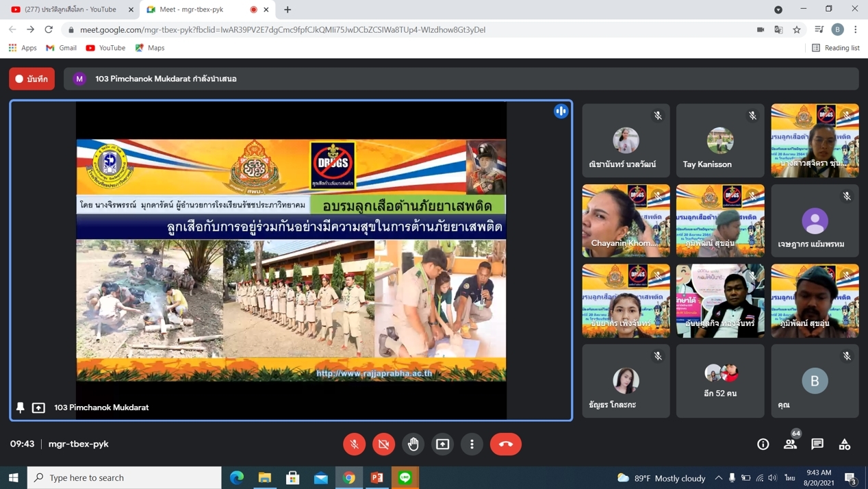Open the Maps bookmark
The height and width of the screenshot is (489, 868).
click(150, 48)
